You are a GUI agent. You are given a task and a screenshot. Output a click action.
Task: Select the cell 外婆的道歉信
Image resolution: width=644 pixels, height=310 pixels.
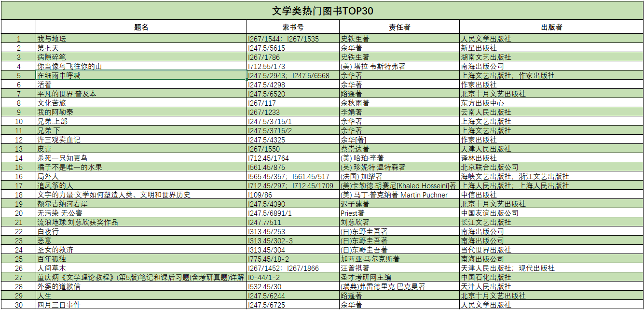click(141, 287)
